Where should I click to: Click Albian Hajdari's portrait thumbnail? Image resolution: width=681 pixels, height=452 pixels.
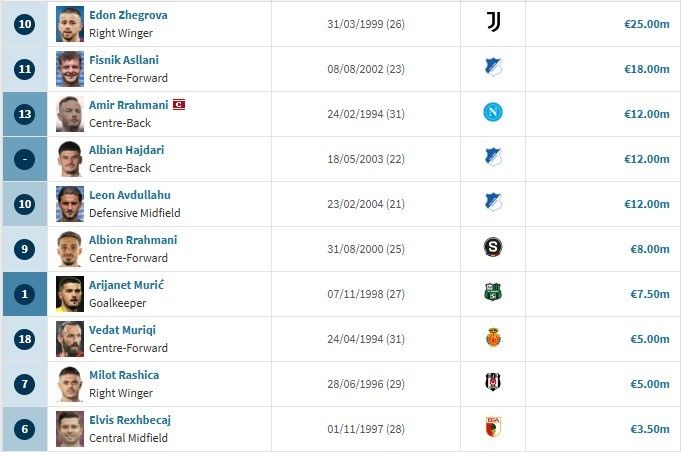70,159
